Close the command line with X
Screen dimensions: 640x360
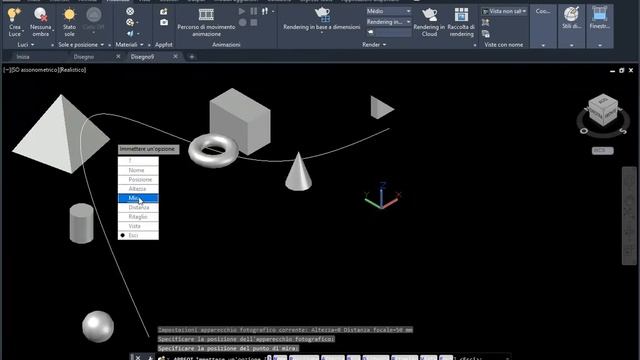(x=138, y=358)
